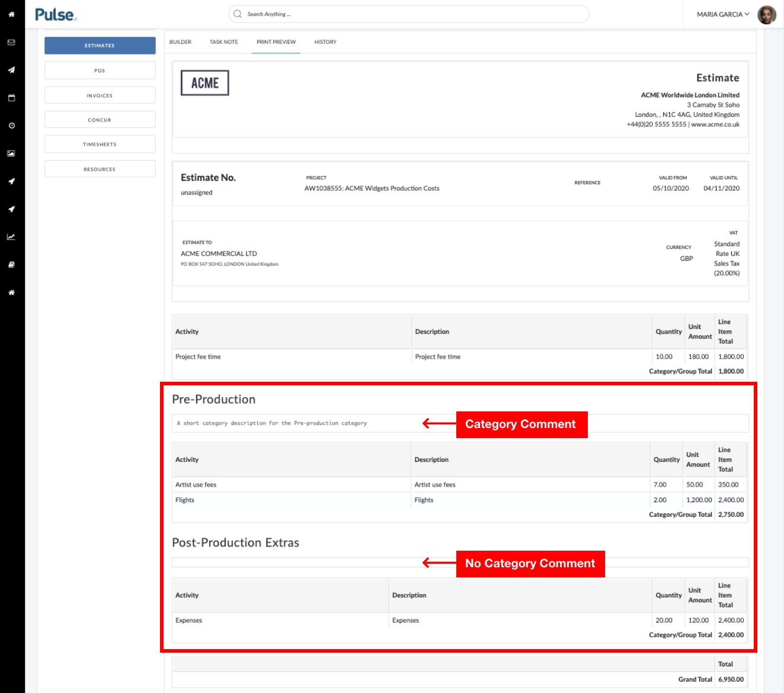The height and width of the screenshot is (693, 784).
Task: Click the Estimates button
Action: 100,46
